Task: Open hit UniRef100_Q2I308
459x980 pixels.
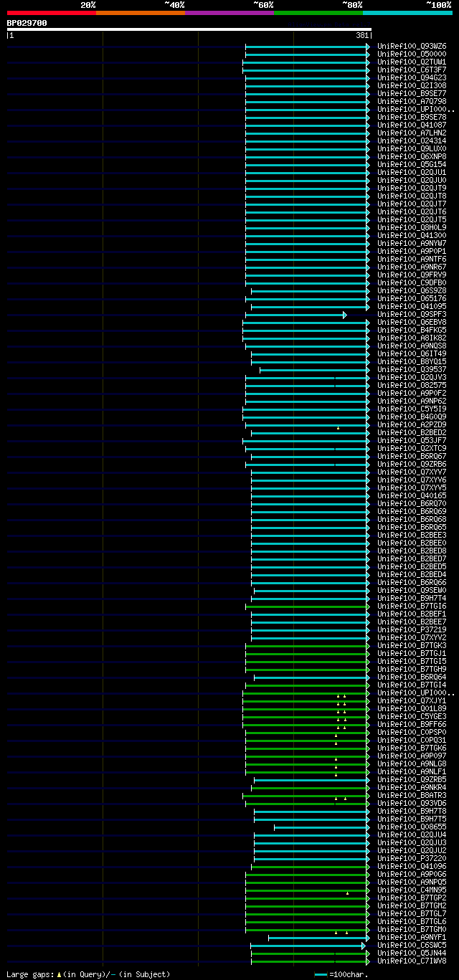Action: pyautogui.click(x=412, y=85)
